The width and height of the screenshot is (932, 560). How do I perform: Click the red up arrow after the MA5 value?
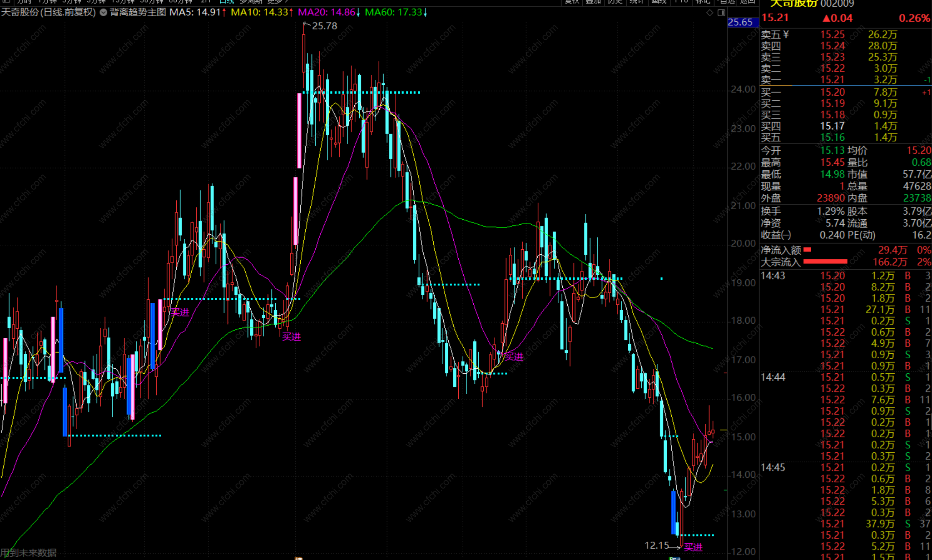click(224, 13)
